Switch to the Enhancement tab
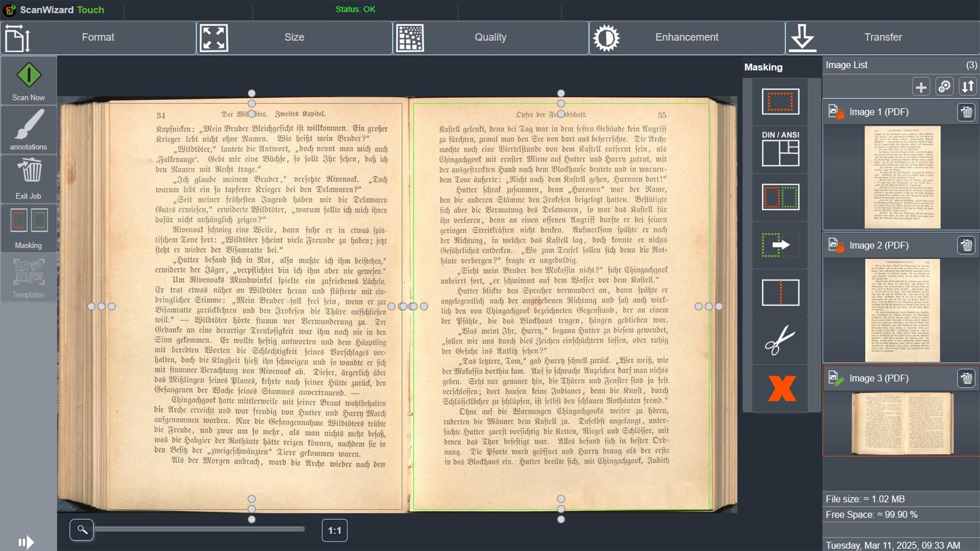This screenshot has height=551, width=980. (687, 37)
